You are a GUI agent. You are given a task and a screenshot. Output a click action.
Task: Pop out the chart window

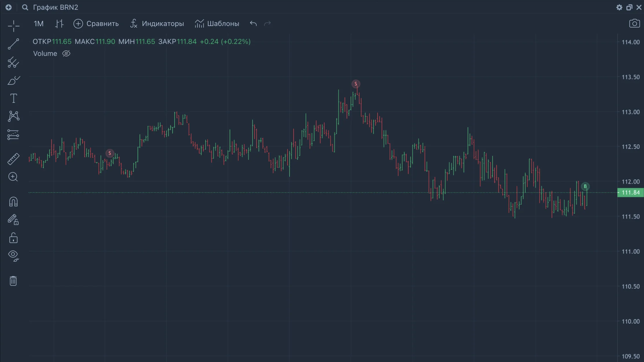(x=629, y=8)
